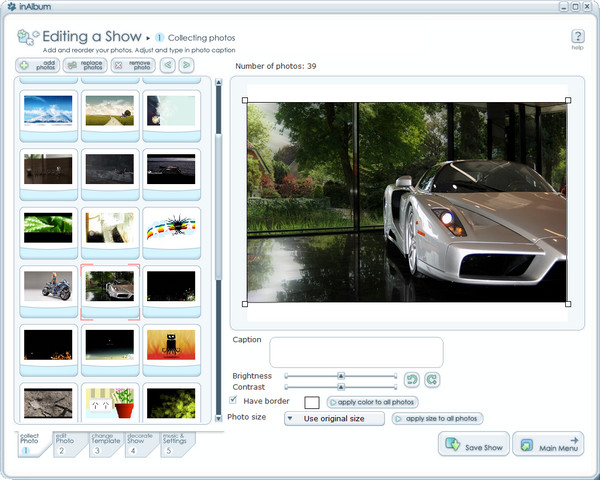Viewport: 600px width, 480px height.
Task: Click the add photos button
Action: click(36, 65)
